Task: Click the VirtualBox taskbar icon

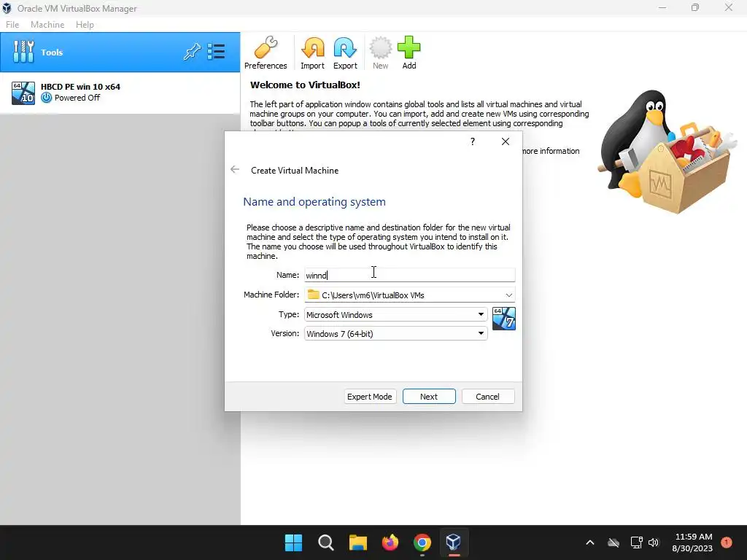Action: pyautogui.click(x=454, y=542)
